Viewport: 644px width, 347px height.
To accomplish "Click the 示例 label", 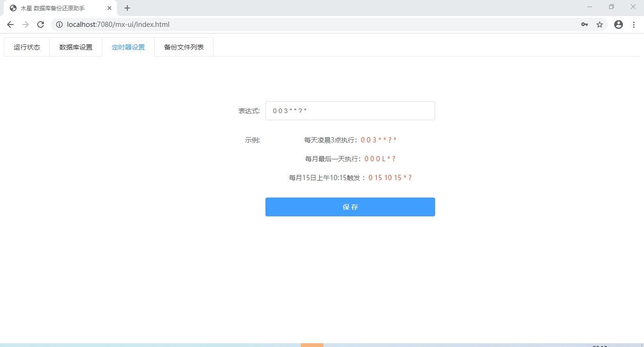I will click(x=252, y=140).
